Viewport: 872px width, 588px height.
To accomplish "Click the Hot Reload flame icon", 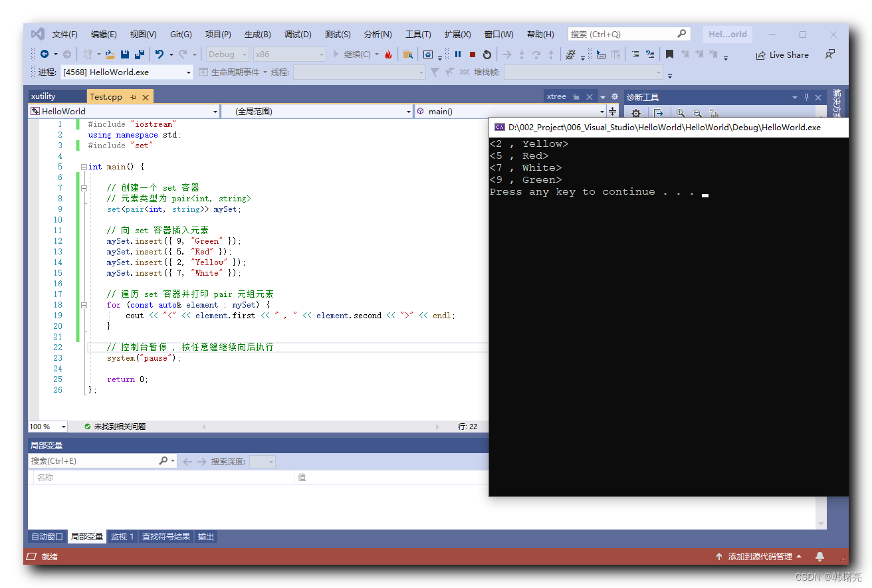I will click(389, 54).
